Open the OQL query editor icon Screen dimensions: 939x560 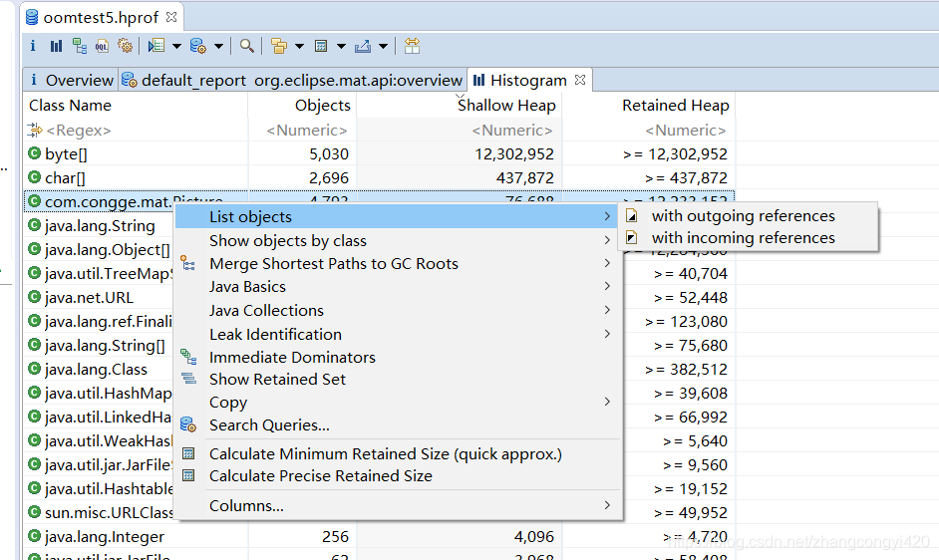[x=102, y=46]
